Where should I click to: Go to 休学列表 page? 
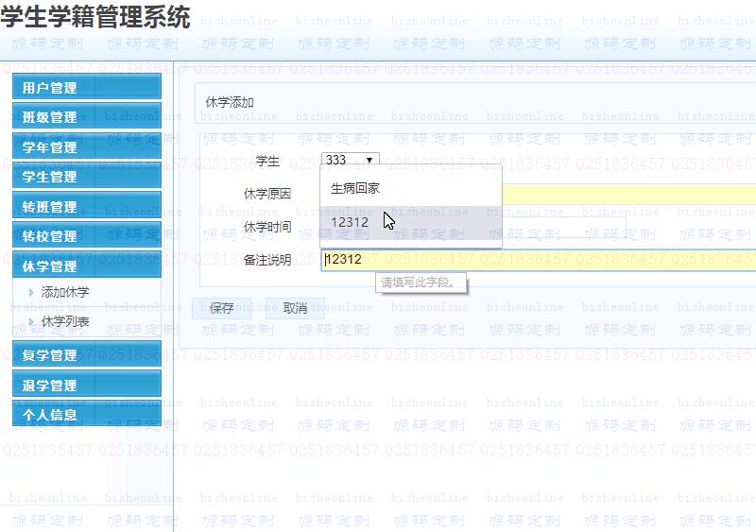pos(65,321)
